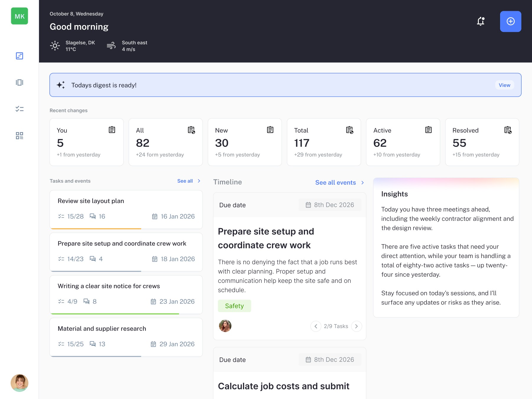
Task: Switch to board view using the sidebar icon
Action: [20, 82]
